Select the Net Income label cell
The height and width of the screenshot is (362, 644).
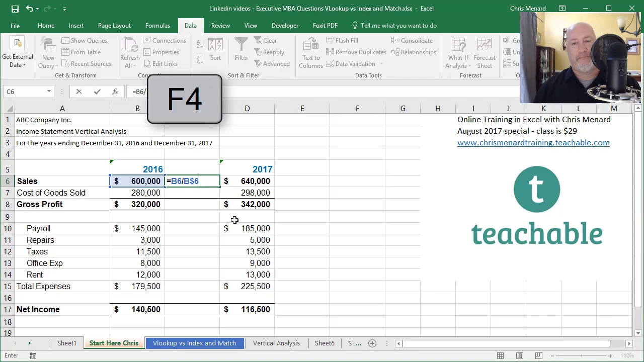(x=62, y=309)
